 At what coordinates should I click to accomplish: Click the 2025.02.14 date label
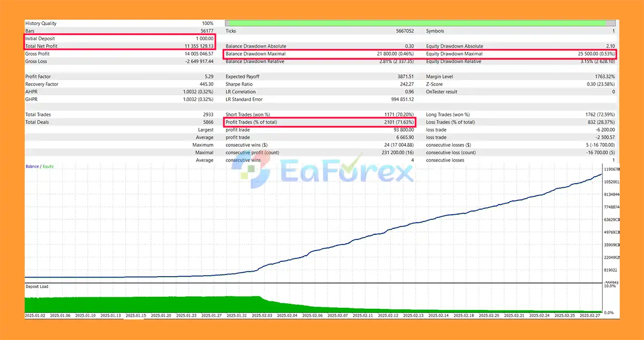point(439,315)
